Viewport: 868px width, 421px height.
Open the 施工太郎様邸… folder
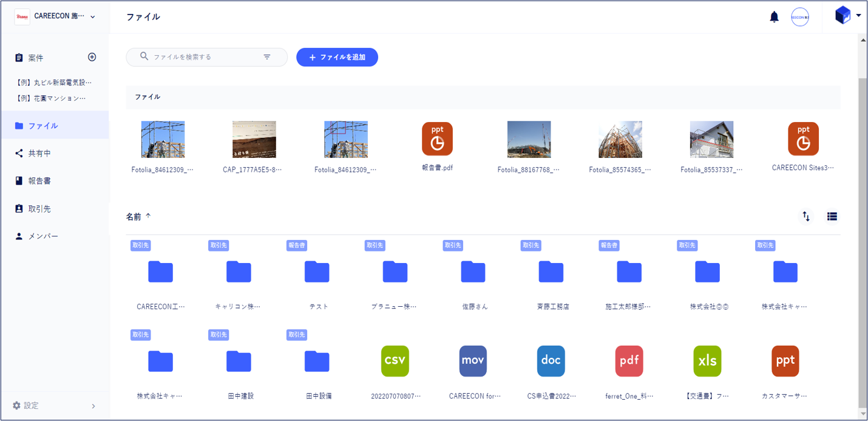[x=629, y=272]
